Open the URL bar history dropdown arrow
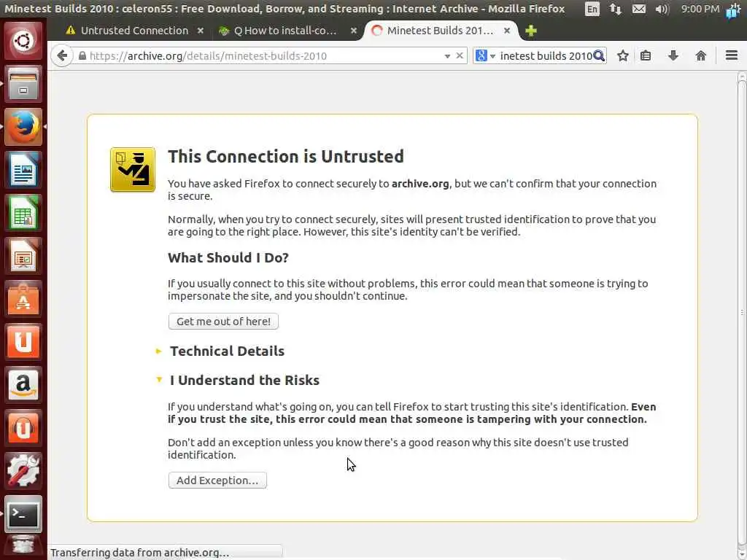This screenshot has height=560, width=747. [x=447, y=56]
